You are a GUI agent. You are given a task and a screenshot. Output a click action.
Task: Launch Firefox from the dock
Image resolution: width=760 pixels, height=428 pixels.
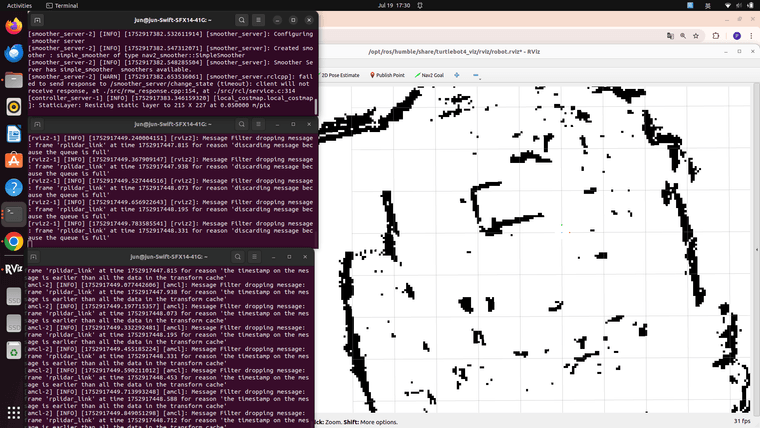coord(14,25)
